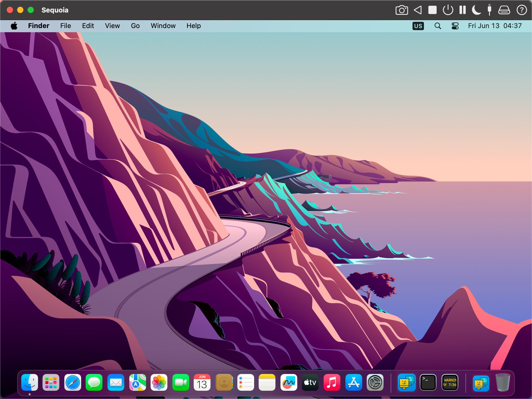Launch Safari from the Dock

72,382
